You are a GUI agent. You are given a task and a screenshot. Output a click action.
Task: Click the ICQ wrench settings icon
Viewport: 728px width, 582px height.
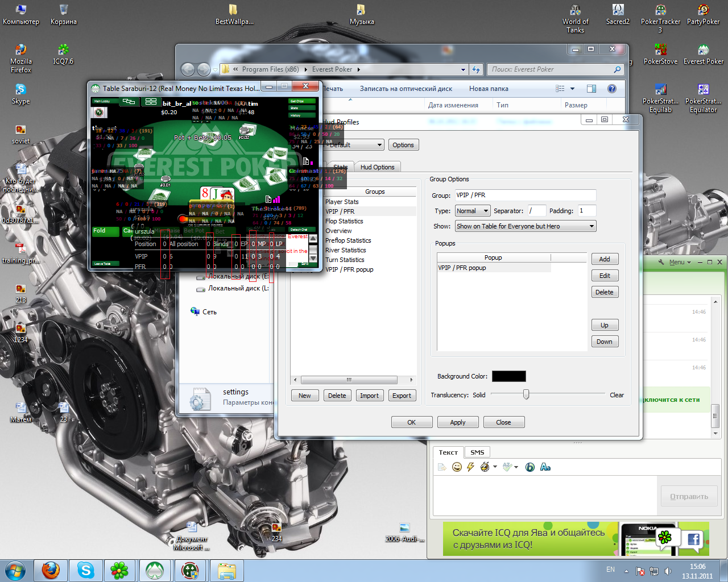pos(661,262)
